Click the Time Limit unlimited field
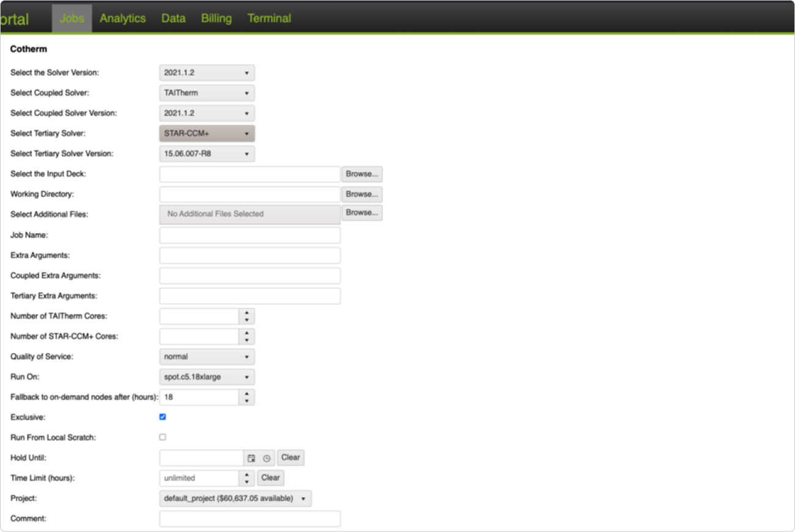The height and width of the screenshot is (532, 795). (199, 478)
